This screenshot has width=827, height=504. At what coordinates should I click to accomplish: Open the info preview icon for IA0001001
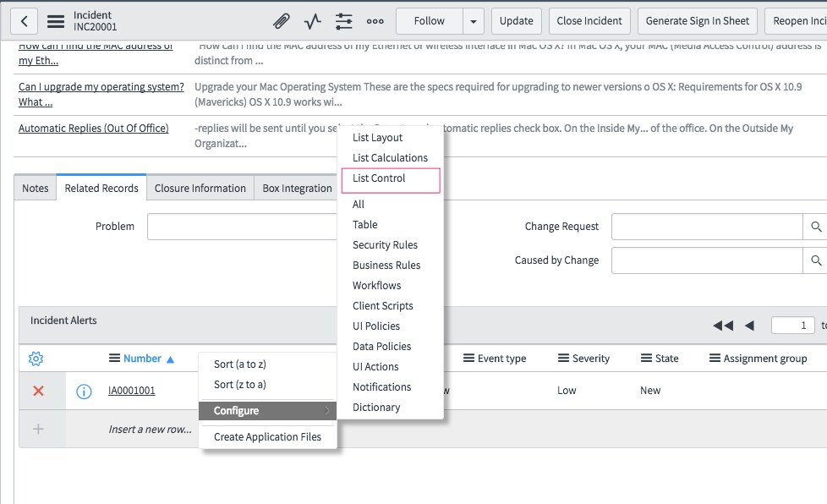pos(84,391)
